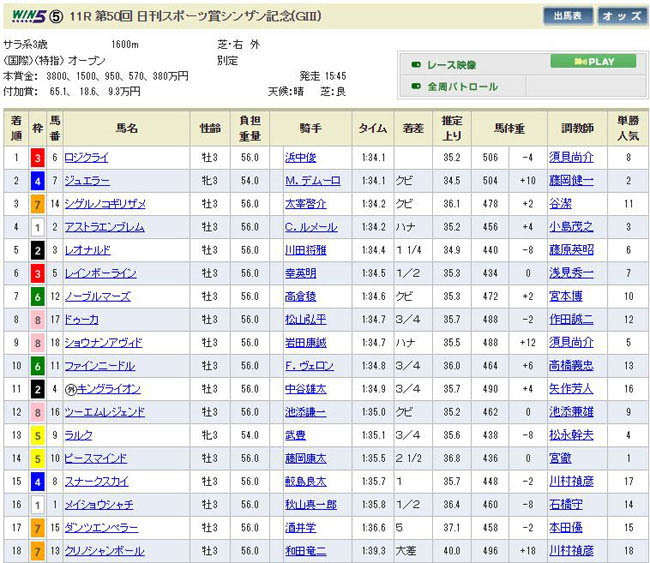This screenshot has width=650, height=563.
Task: Click the yellow frame 5 box for ラルク
Action: coord(37,435)
